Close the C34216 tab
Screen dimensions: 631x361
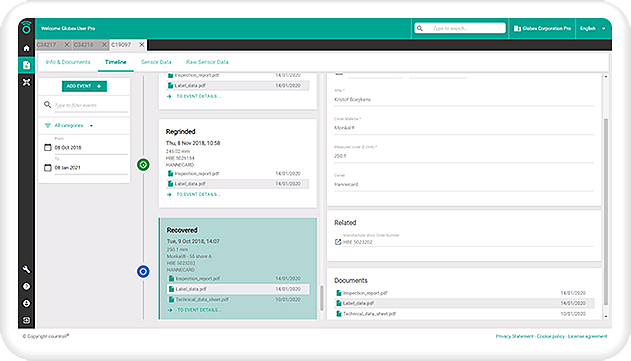[104, 45]
